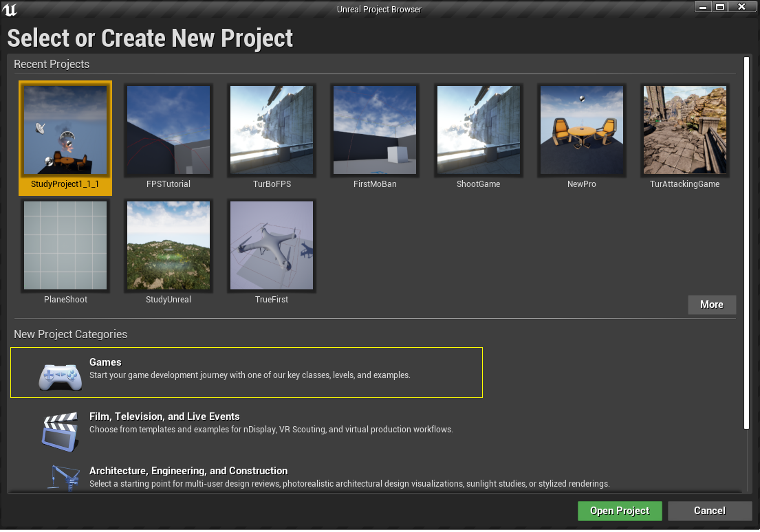
Task: Select Film, Television, and Live Events title
Action: click(x=164, y=417)
